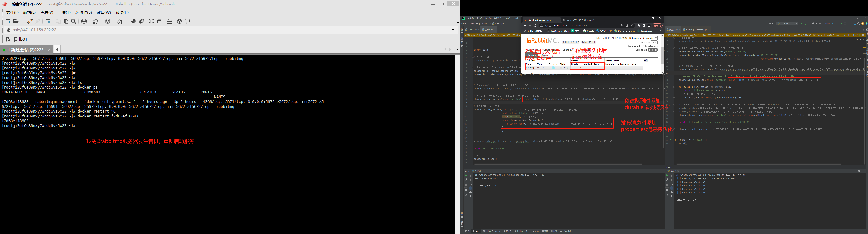
Task: Expand the globe Encoding dropdown arrow
Action: click(x=113, y=21)
